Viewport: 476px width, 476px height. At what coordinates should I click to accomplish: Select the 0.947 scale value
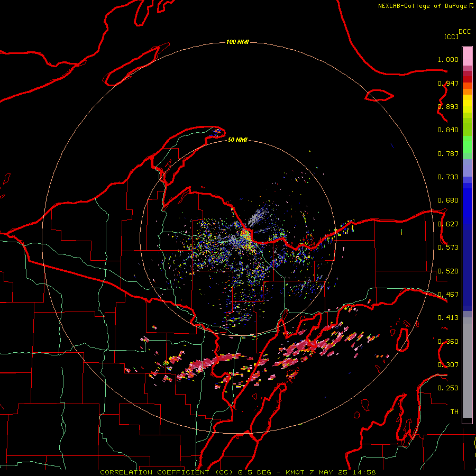click(448, 83)
